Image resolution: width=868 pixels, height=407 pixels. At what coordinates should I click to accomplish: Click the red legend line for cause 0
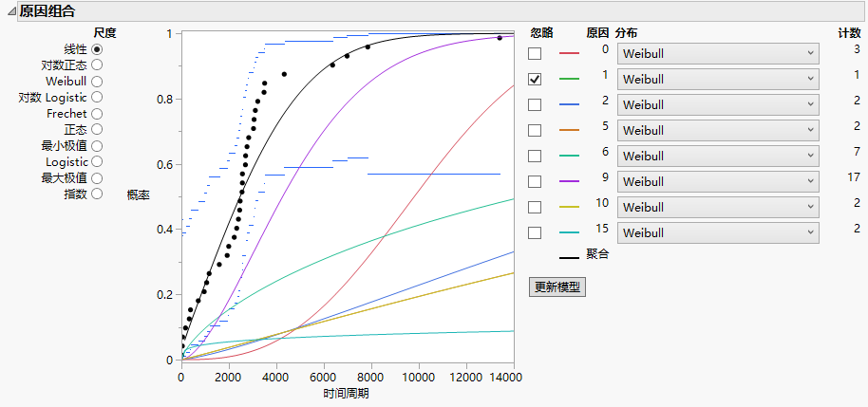click(x=570, y=54)
